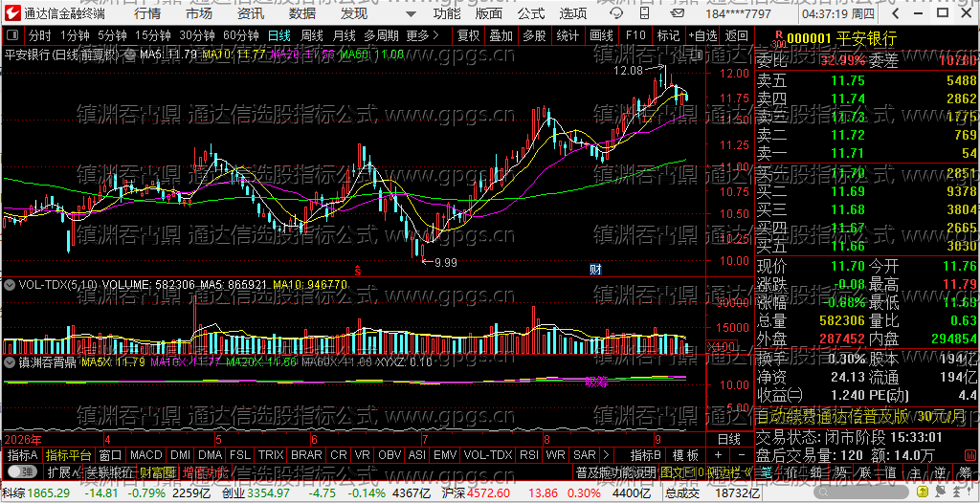This screenshot has height=503, width=980.
Task: Open the 资讯 menu
Action: [x=251, y=13]
